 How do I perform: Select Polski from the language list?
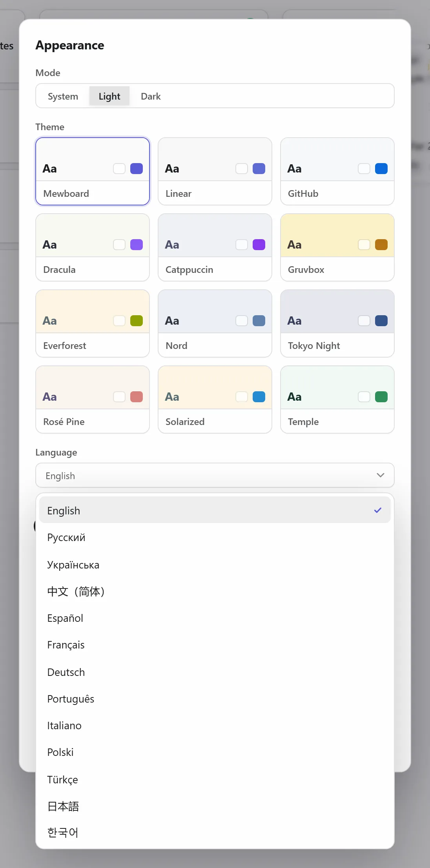[x=215, y=752]
